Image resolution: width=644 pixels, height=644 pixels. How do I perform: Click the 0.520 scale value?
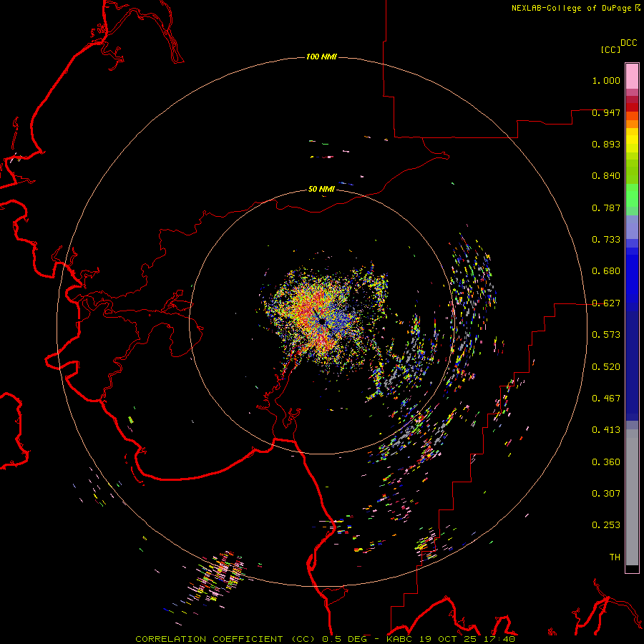pyautogui.click(x=606, y=367)
